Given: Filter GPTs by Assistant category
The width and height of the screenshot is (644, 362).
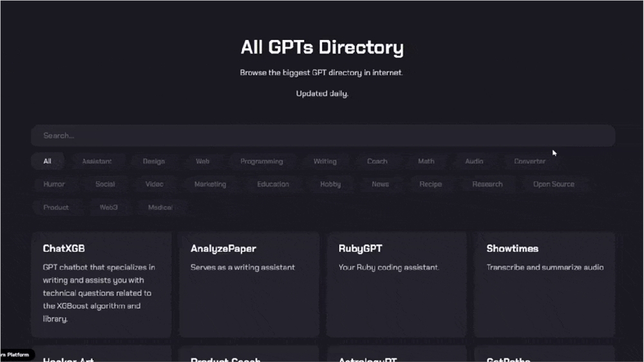Looking at the screenshot, I should click(97, 161).
